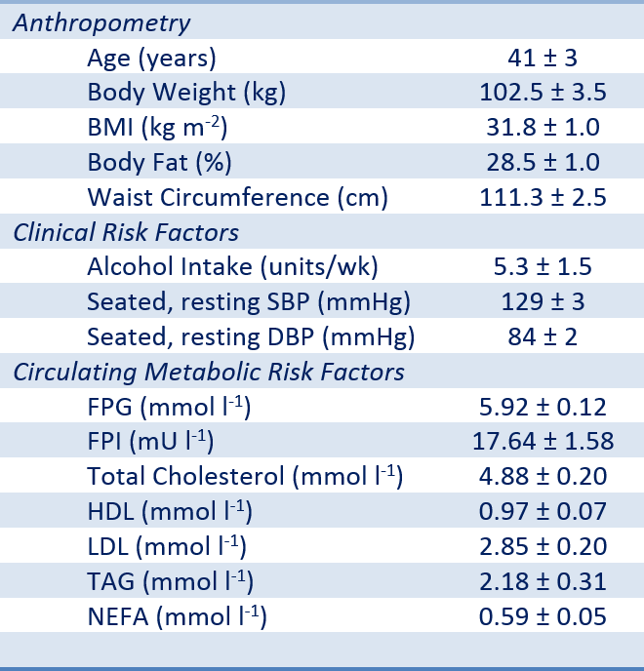Click the Anthropometry section heading

101,23
